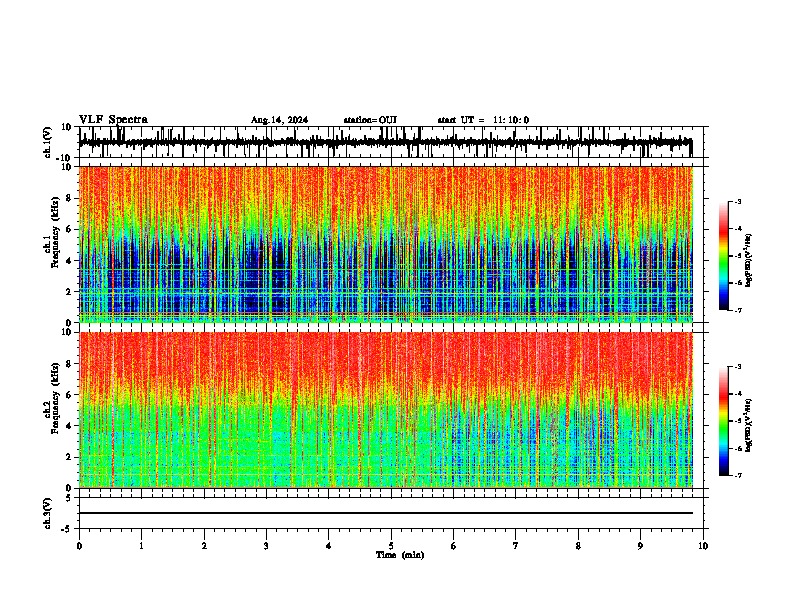Select the "start UT = 11:10: 0" text
Viewport: 792px width, 612px height.
pyautogui.click(x=483, y=120)
